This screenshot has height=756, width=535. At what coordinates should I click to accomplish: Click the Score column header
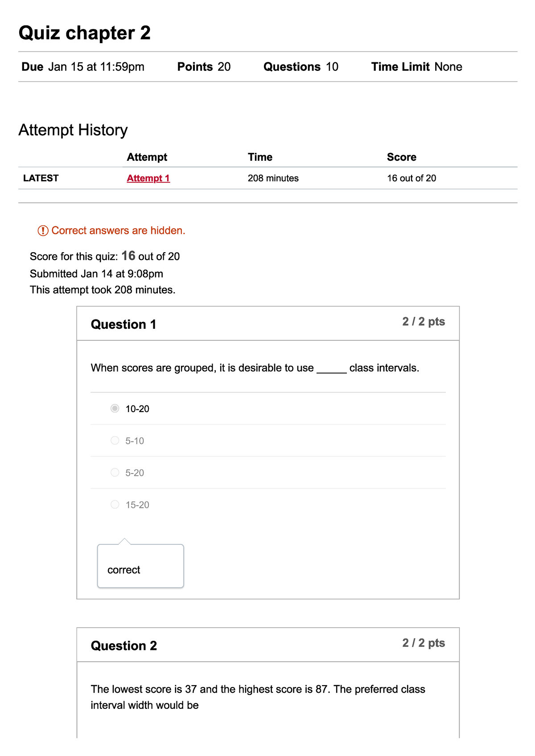(401, 157)
